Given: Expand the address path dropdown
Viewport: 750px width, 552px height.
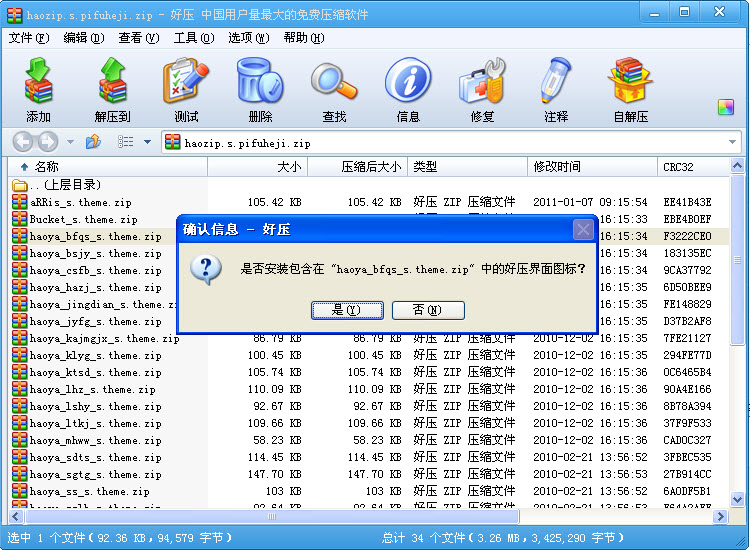Looking at the screenshot, I should (733, 142).
